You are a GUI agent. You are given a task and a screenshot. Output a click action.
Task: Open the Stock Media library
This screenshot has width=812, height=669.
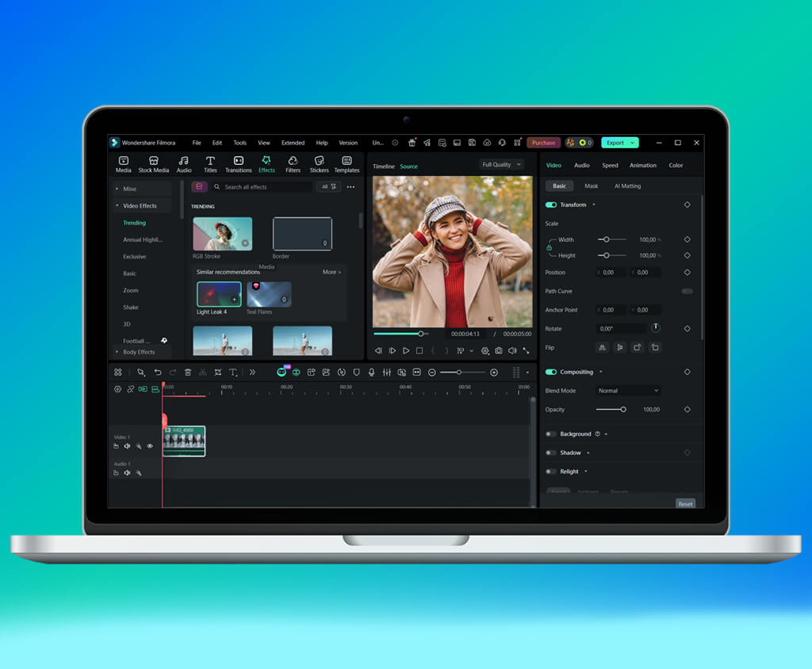[x=153, y=163]
